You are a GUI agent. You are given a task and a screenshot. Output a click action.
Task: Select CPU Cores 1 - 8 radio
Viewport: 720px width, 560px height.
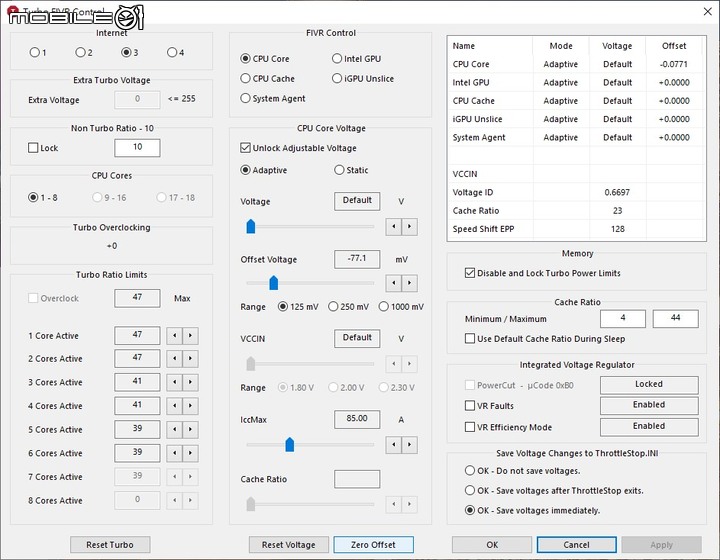coord(33,197)
